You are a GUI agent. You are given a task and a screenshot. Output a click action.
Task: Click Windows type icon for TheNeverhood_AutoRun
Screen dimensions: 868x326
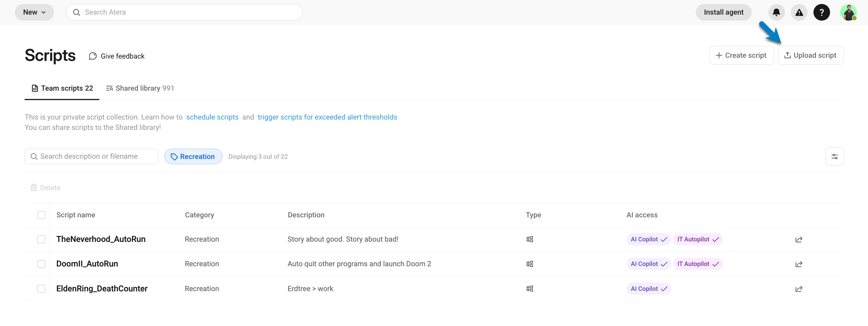[529, 239]
